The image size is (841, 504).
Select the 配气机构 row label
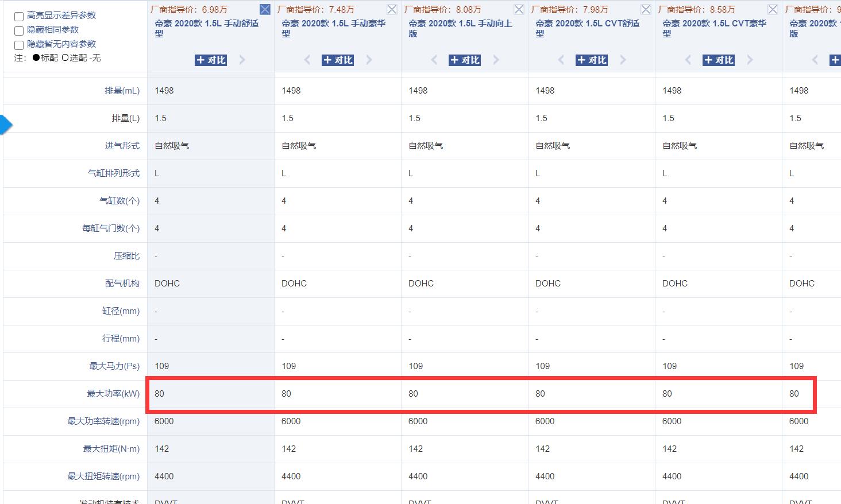[122, 284]
